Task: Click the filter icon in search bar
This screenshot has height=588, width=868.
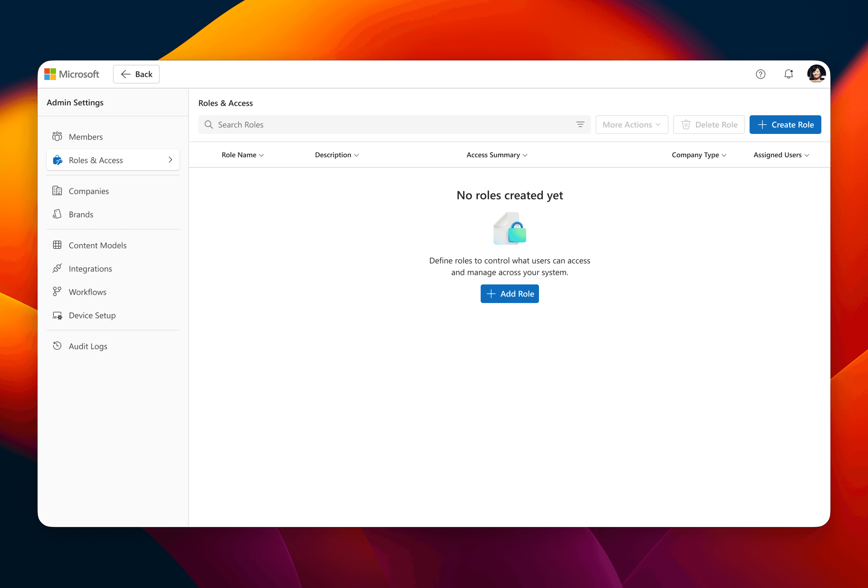Action: tap(580, 125)
